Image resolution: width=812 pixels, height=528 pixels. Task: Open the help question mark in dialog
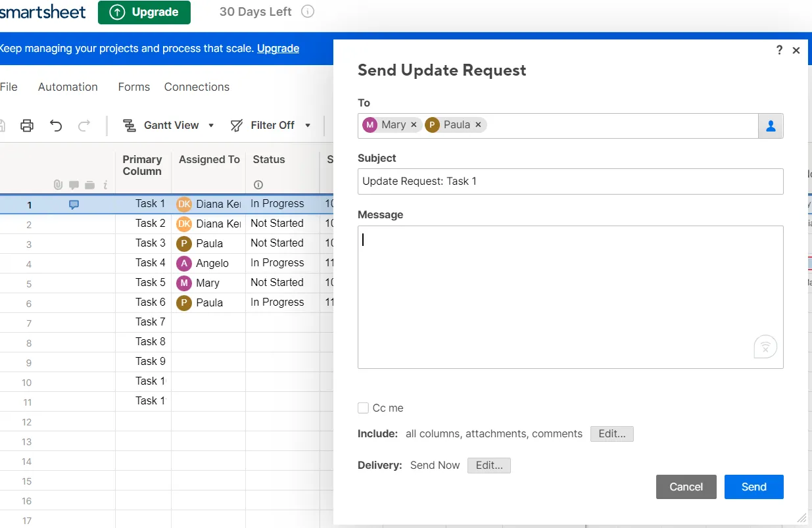point(780,50)
